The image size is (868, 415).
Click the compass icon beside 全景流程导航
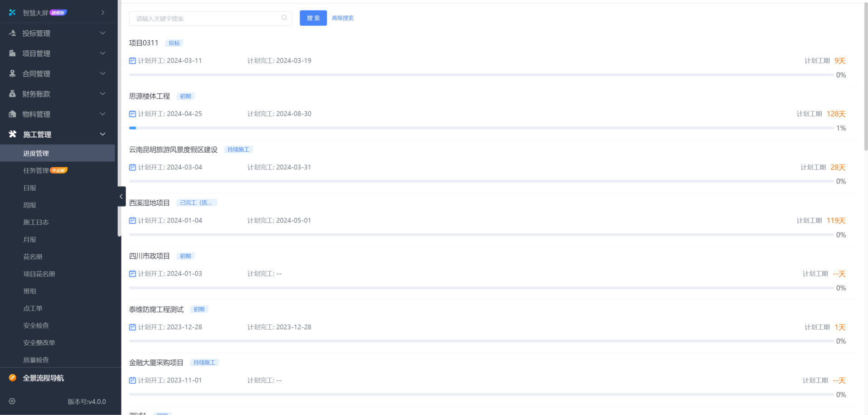click(13, 378)
